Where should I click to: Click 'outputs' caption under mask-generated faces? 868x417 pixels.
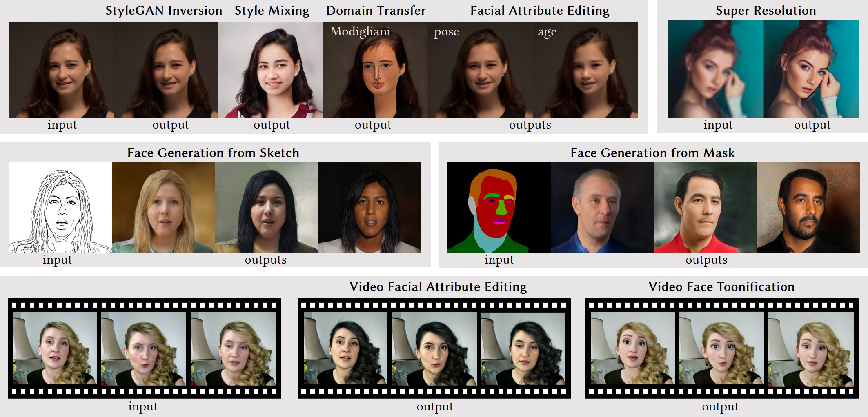coord(706,260)
